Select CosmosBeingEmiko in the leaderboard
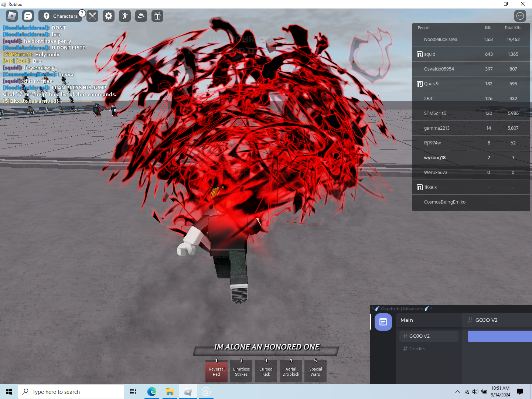532x399 pixels. [x=471, y=202]
